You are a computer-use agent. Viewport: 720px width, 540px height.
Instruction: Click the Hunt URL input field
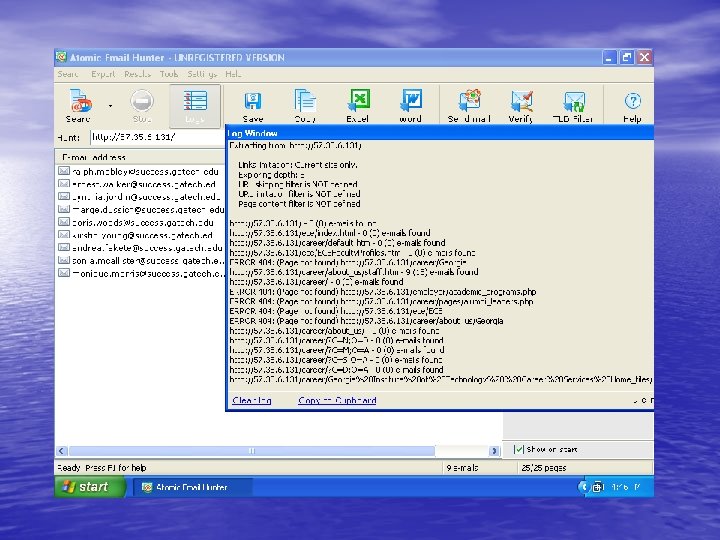[157, 137]
